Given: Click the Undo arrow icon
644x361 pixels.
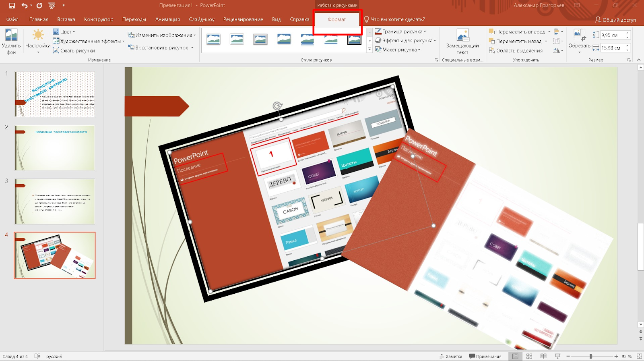Looking at the screenshot, I should [x=24, y=6].
